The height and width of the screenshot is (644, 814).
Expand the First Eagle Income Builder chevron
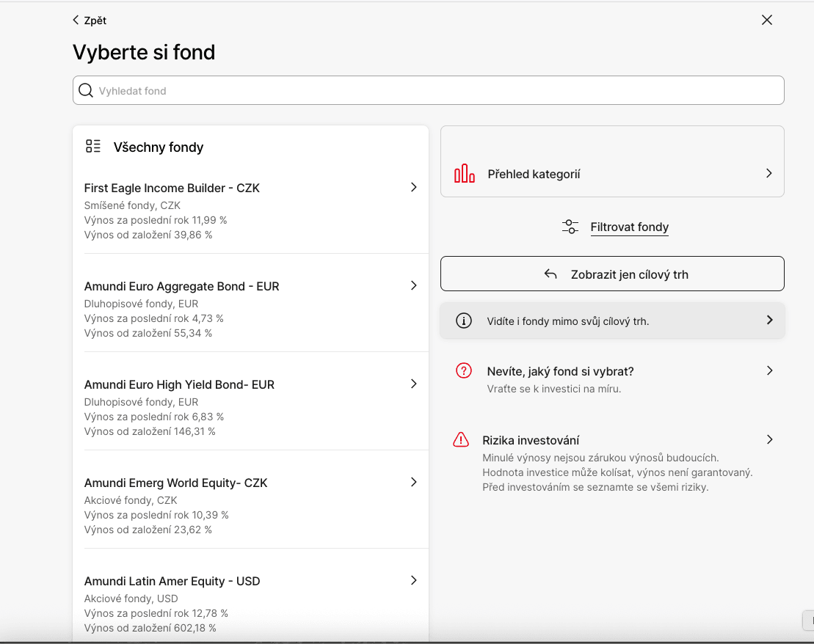414,187
